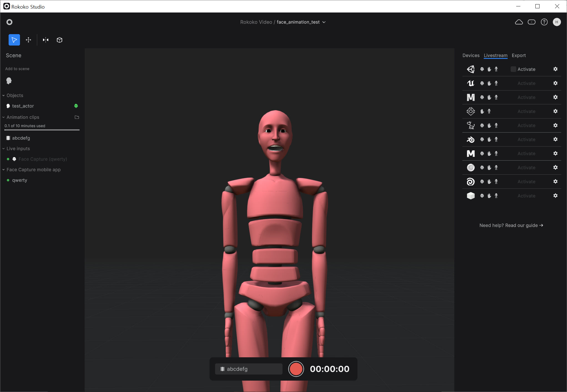The image size is (567, 392).
Task: Enable the Unity Activate checkbox
Action: point(513,69)
